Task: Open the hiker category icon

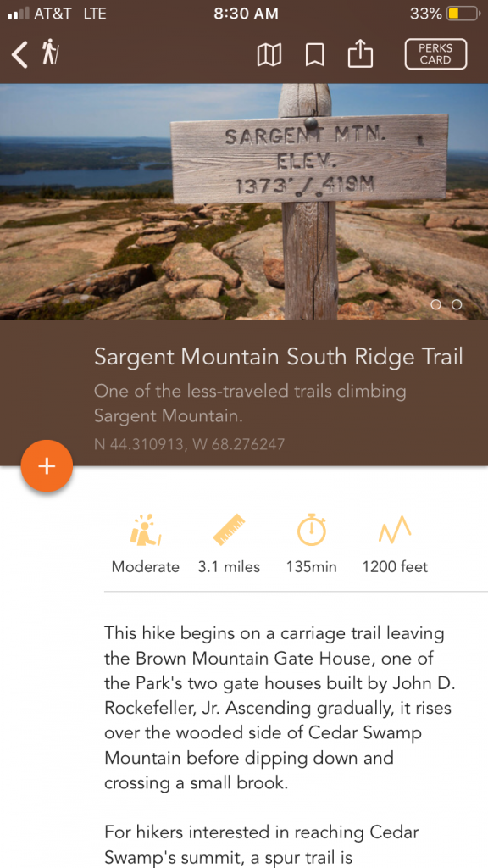Action: [x=50, y=53]
